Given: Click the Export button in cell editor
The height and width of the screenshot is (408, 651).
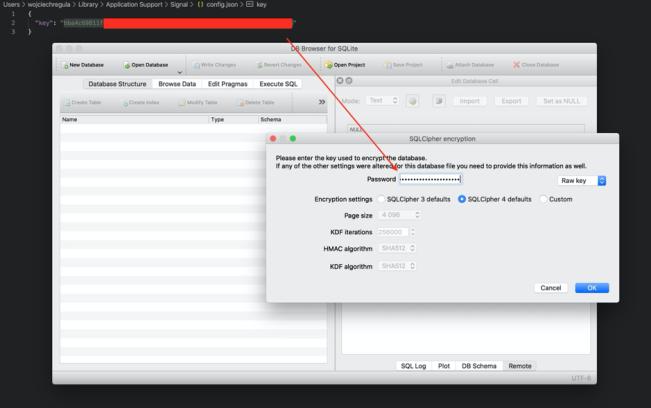Looking at the screenshot, I should [x=511, y=101].
